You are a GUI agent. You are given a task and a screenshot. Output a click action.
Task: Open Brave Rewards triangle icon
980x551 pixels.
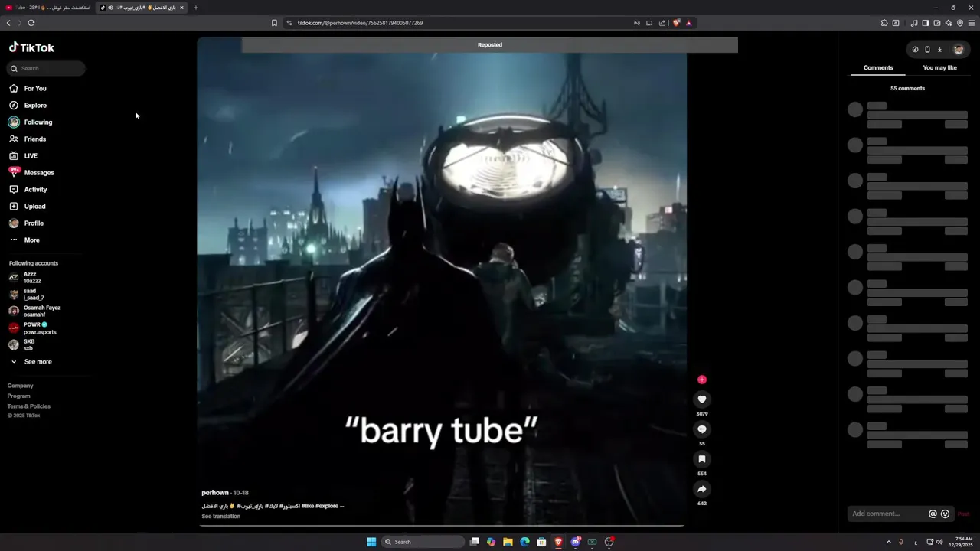pos(688,23)
